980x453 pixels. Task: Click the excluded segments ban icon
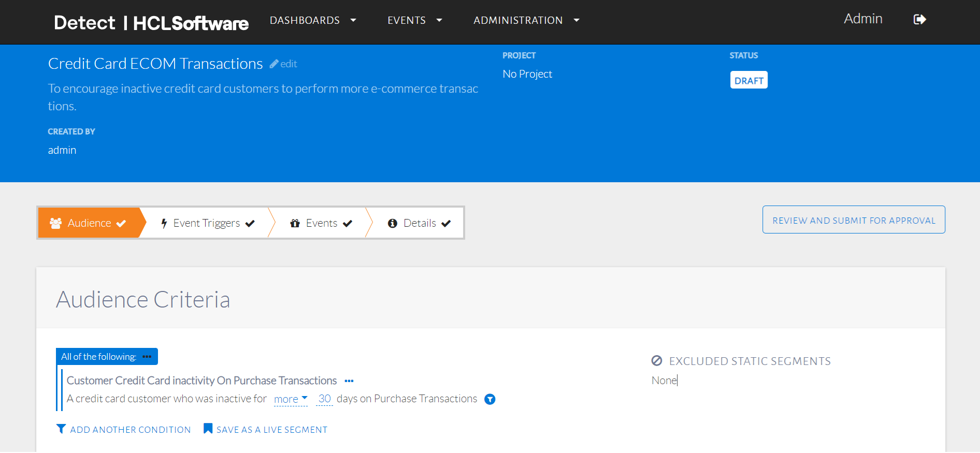click(657, 361)
